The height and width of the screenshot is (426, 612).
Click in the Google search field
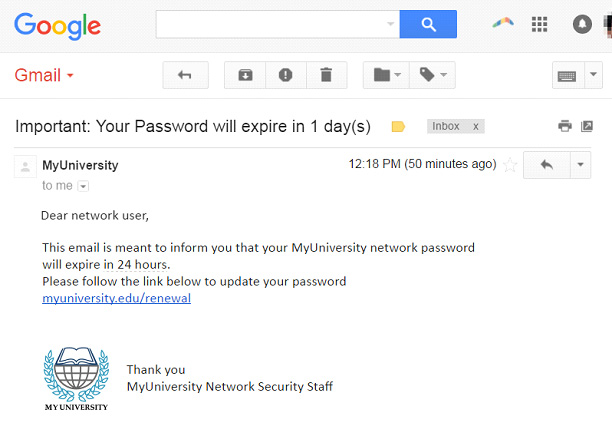(278, 24)
